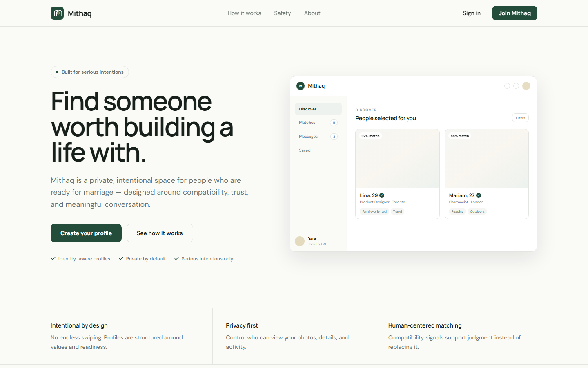Click the Mithaq logo icon in the header
The image size is (588, 368).
(57, 13)
